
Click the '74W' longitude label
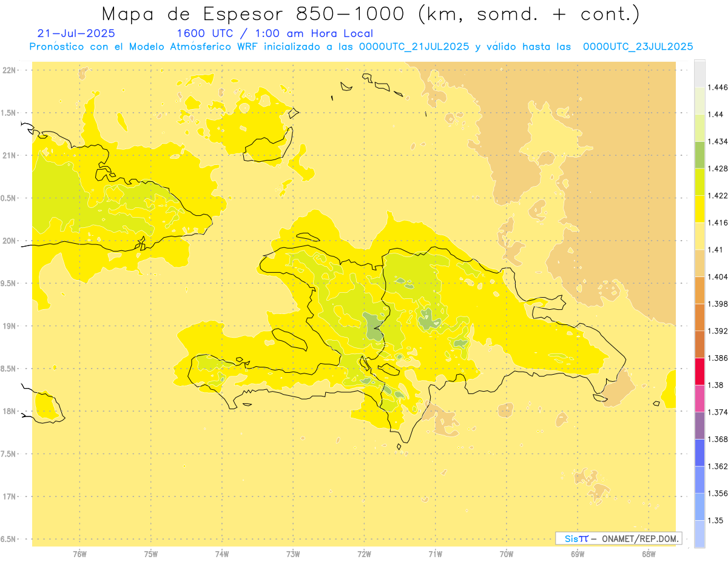(x=222, y=554)
